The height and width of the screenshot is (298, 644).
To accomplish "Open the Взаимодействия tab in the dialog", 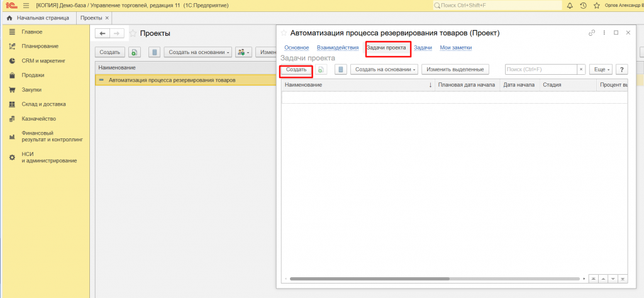I will pos(338,48).
